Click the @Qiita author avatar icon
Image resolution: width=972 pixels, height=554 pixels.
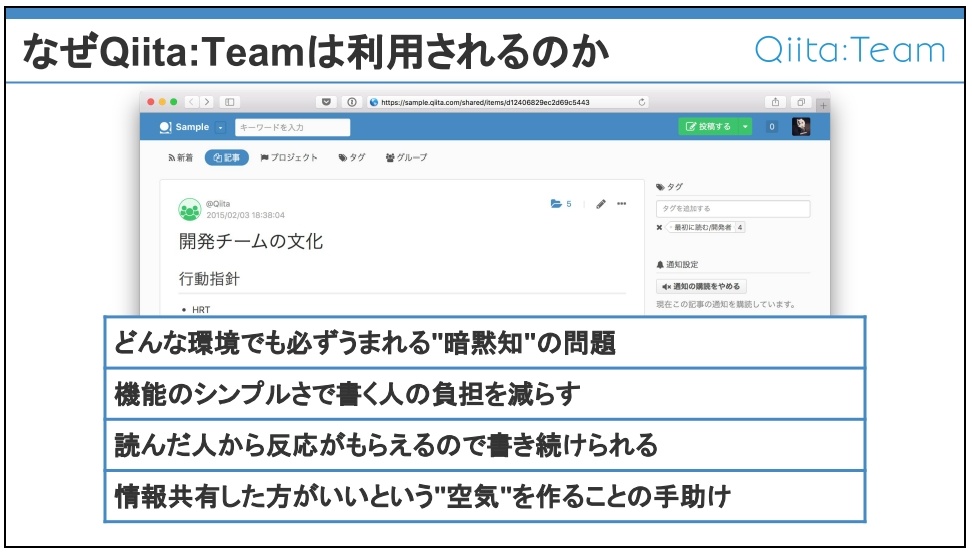[190, 209]
